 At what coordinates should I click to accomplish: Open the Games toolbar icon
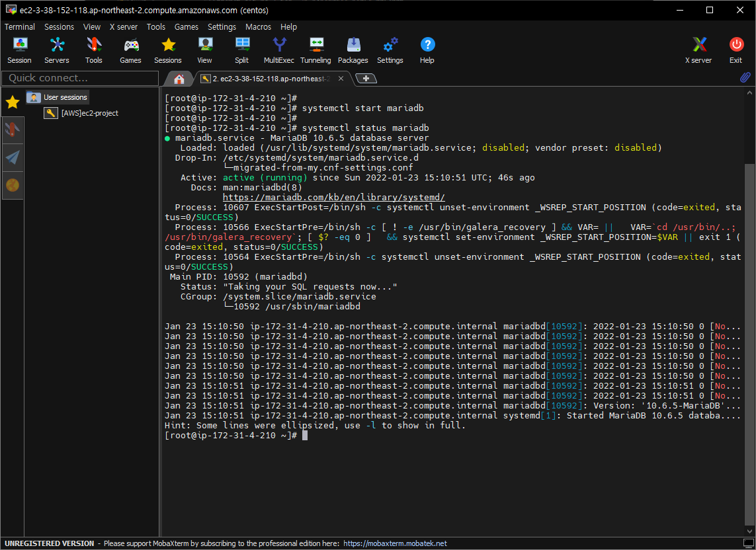[131, 50]
